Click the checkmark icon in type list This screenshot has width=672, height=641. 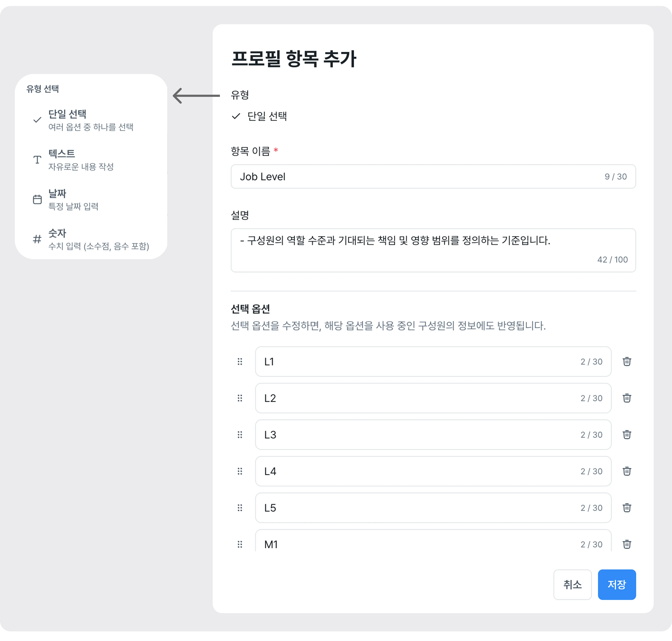37,120
